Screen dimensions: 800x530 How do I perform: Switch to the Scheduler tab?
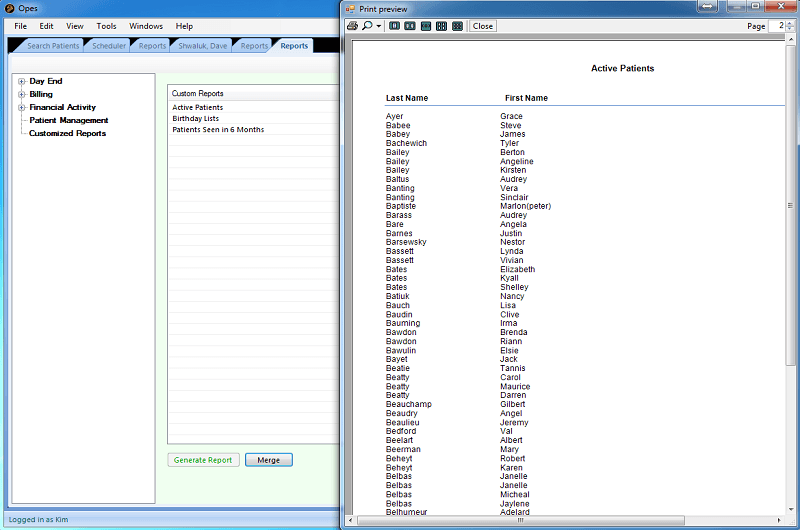point(108,46)
